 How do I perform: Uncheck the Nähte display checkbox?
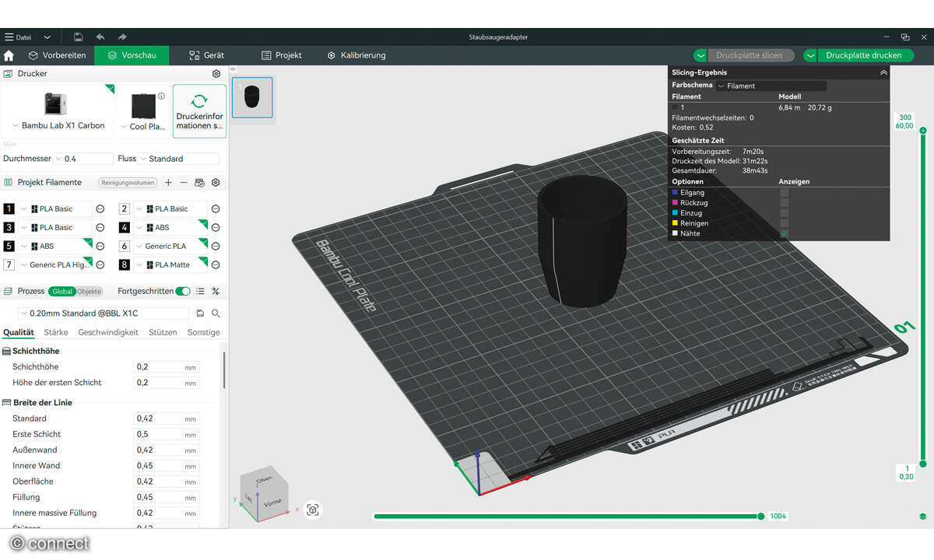[x=785, y=233]
